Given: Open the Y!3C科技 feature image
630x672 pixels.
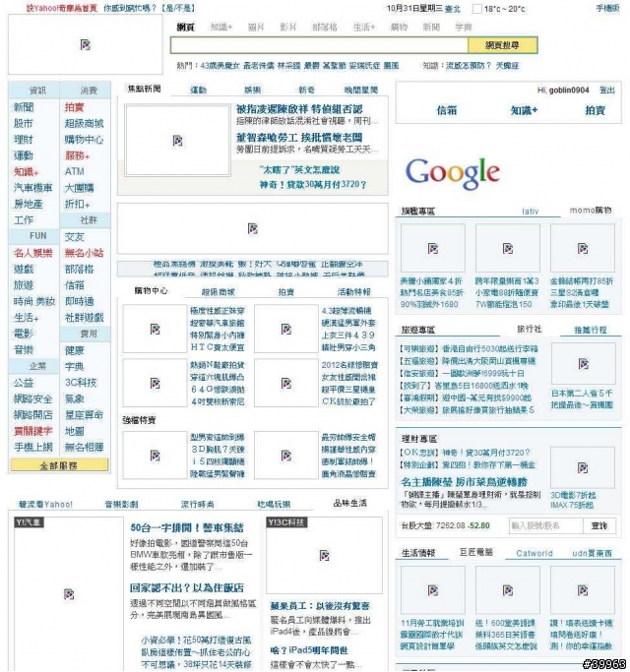Looking at the screenshot, I should coord(324,556).
